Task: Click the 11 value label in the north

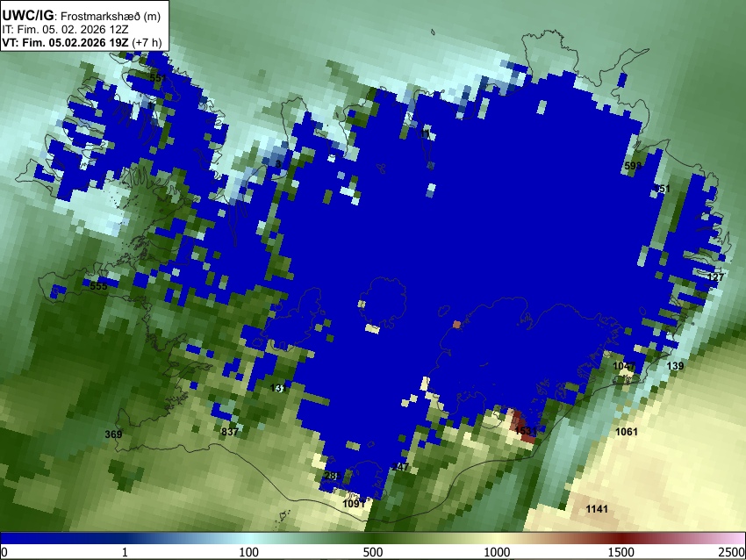Action: pos(426,133)
